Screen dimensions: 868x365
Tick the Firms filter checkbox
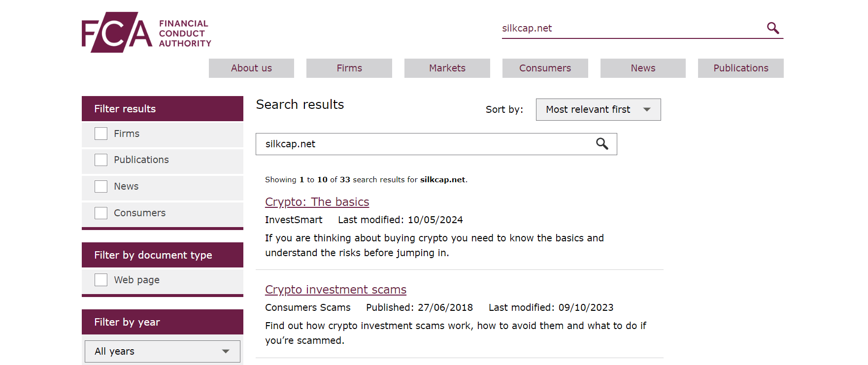point(101,133)
